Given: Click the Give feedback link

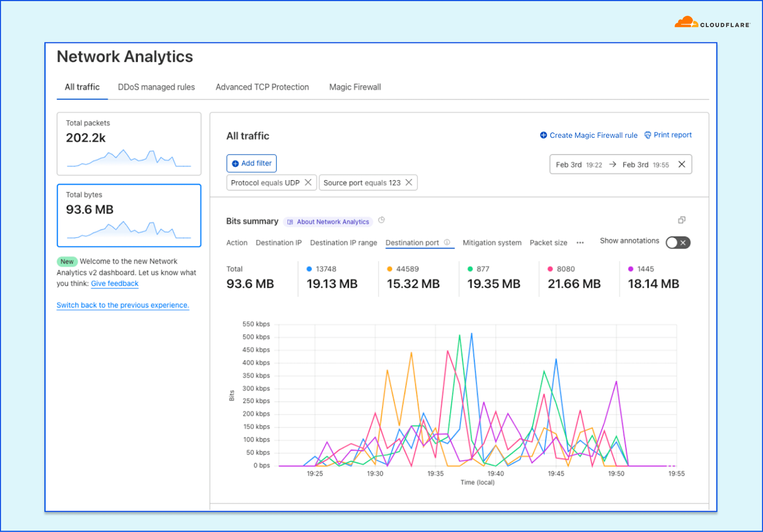Looking at the screenshot, I should 115,284.
